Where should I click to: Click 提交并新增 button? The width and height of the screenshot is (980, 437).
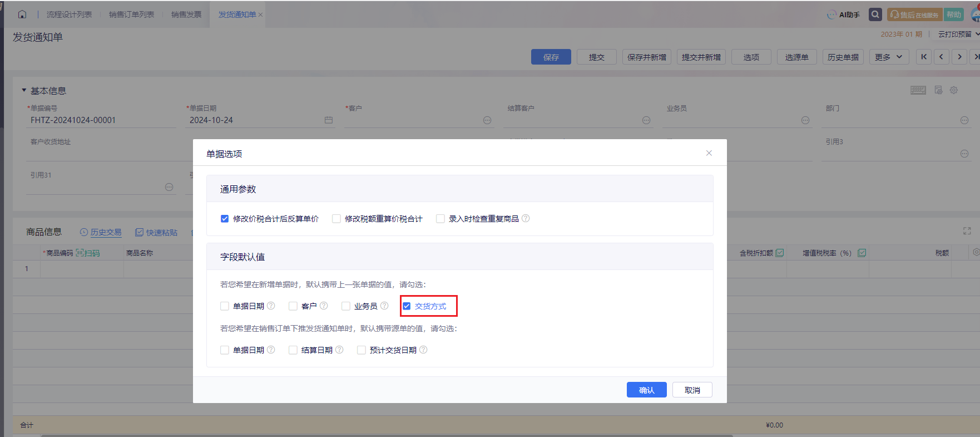click(701, 57)
